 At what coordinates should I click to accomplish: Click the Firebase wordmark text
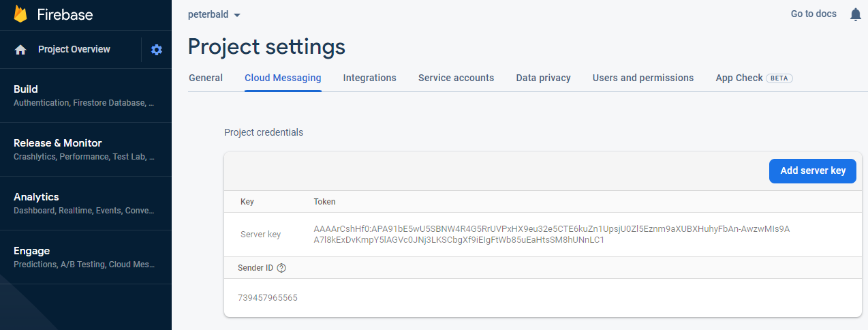[x=65, y=14]
